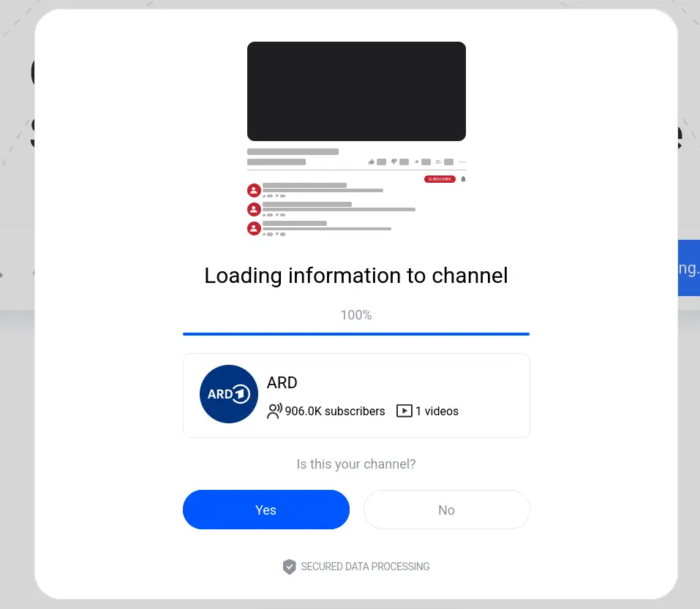Click the thumbs-down icon in the illustration
Screen dimensions: 700x609
point(394,162)
